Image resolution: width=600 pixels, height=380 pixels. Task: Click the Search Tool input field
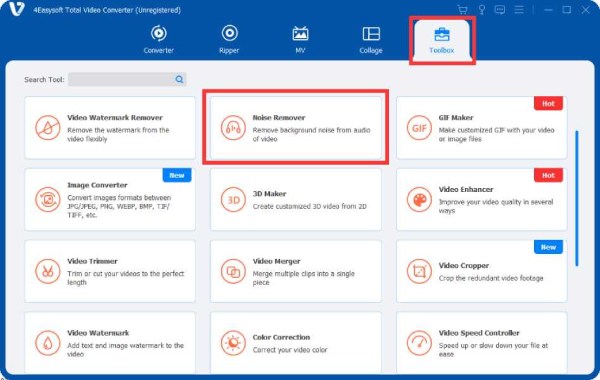point(127,80)
